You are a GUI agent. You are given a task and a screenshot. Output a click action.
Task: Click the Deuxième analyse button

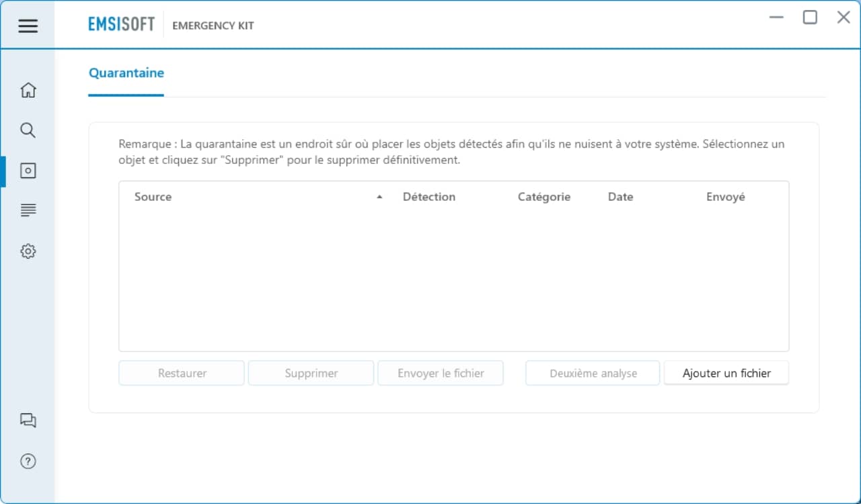(x=593, y=374)
